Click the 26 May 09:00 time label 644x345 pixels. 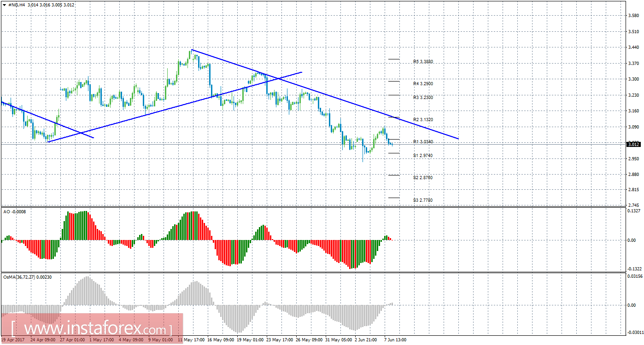309,340
